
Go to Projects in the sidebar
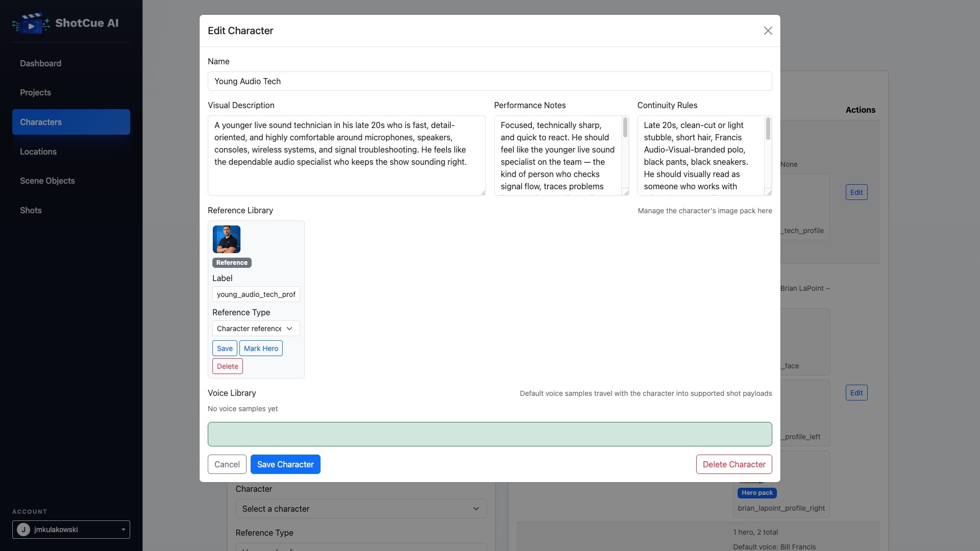[71, 92]
